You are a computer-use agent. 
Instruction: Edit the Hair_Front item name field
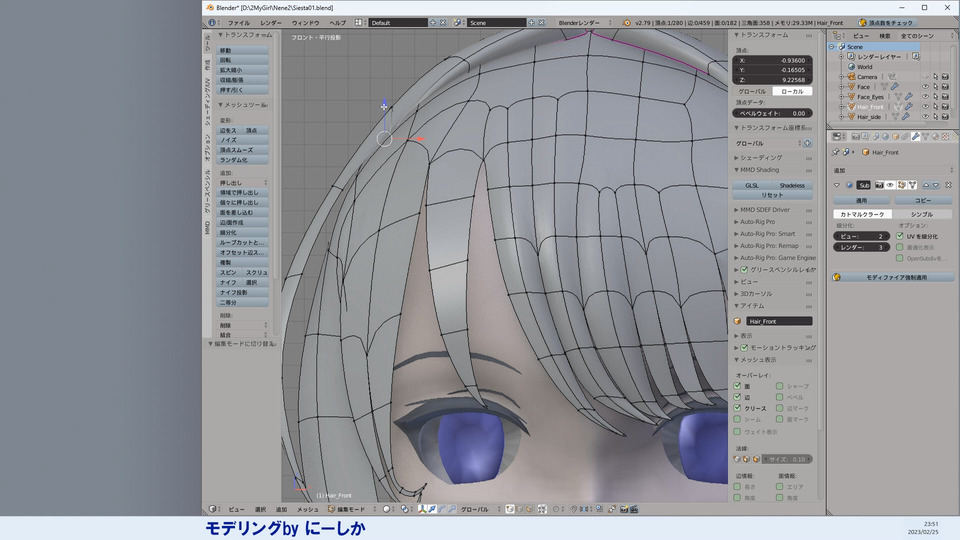tap(779, 321)
